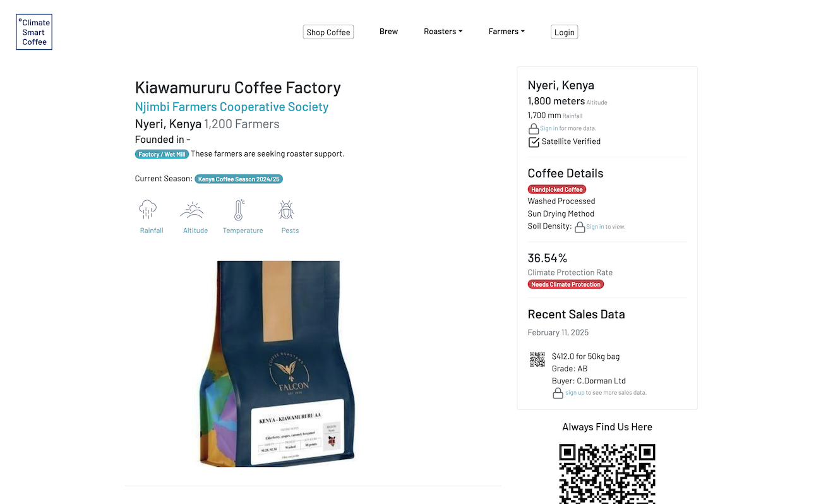Viewport: 821px width, 504px height.
Task: Open the Brew menu item
Action: point(388,32)
